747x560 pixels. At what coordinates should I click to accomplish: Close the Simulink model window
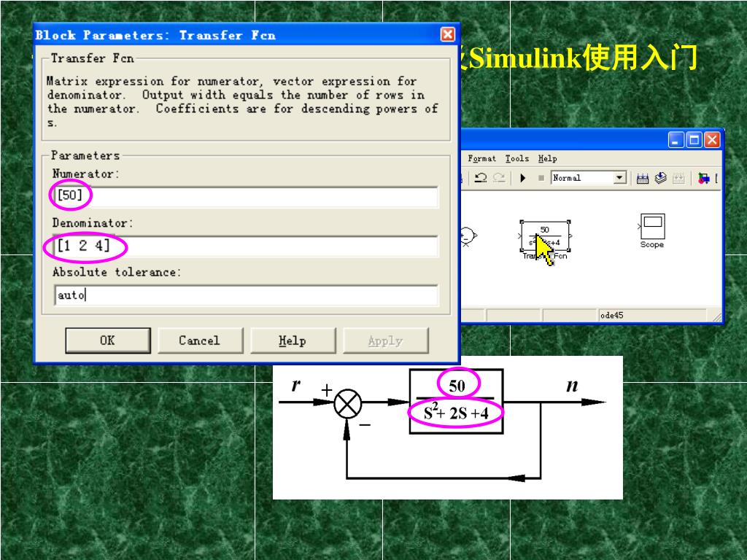click(x=712, y=140)
